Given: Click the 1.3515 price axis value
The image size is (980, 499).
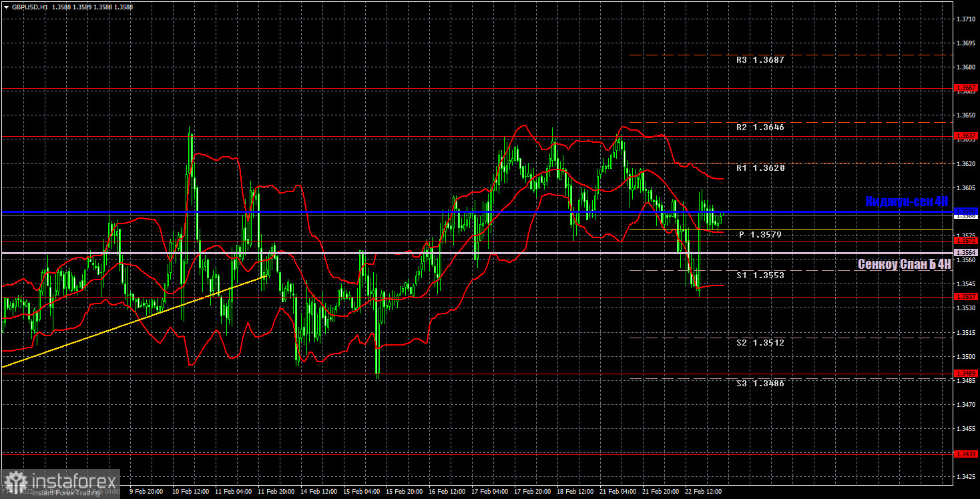Looking at the screenshot, I should 966,332.
